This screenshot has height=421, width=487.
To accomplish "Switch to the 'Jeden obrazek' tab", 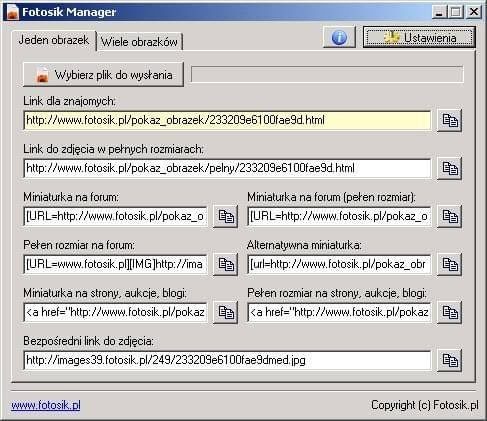I will tap(54, 40).
